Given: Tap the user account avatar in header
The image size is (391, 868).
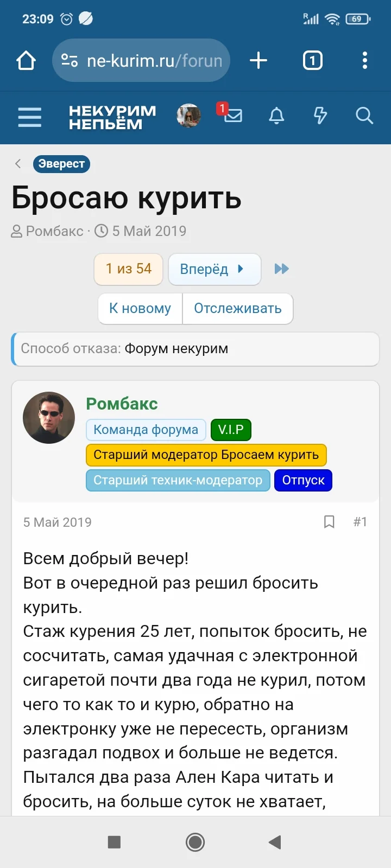Looking at the screenshot, I should pos(189,116).
